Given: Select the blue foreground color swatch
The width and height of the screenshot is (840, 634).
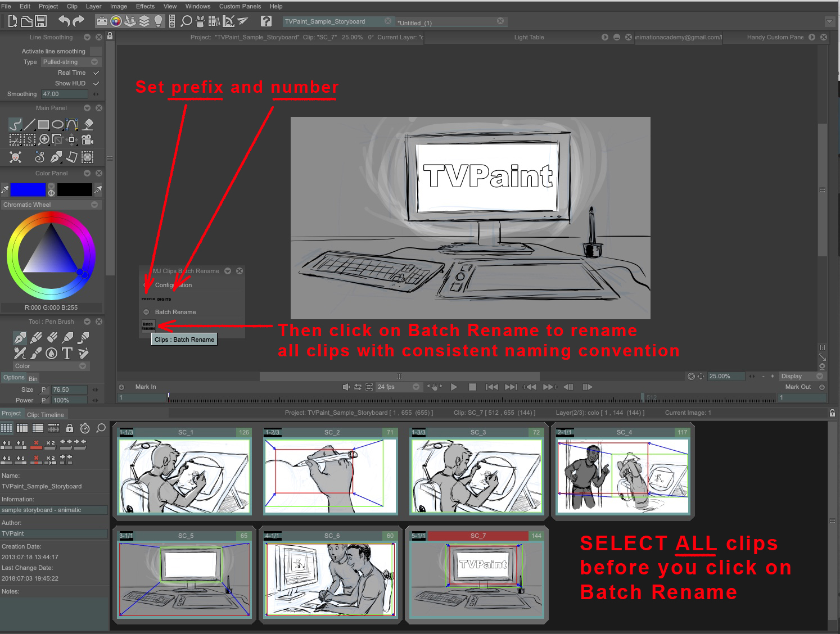Looking at the screenshot, I should 28,189.
